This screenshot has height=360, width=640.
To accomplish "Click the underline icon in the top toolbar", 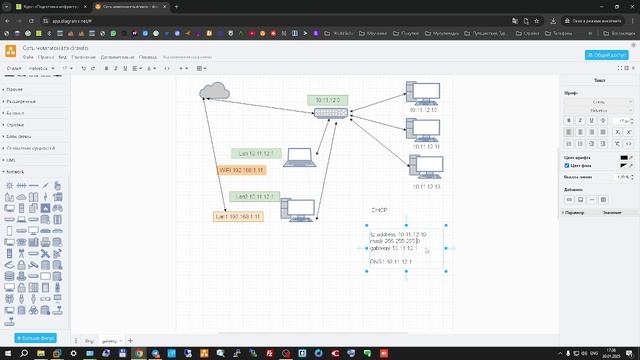I will [x=125, y=69].
